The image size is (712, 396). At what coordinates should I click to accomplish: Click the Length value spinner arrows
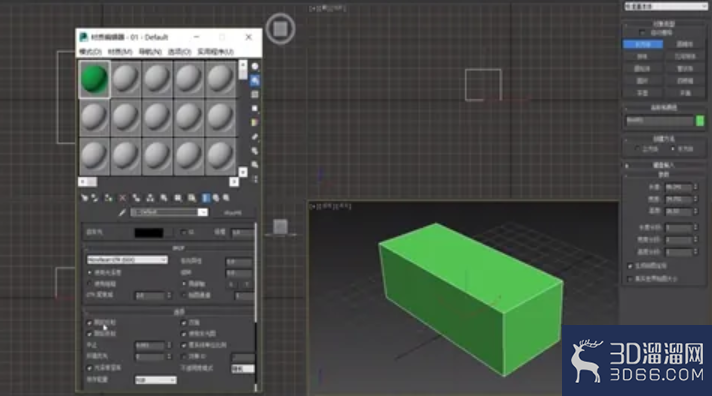[x=696, y=187]
